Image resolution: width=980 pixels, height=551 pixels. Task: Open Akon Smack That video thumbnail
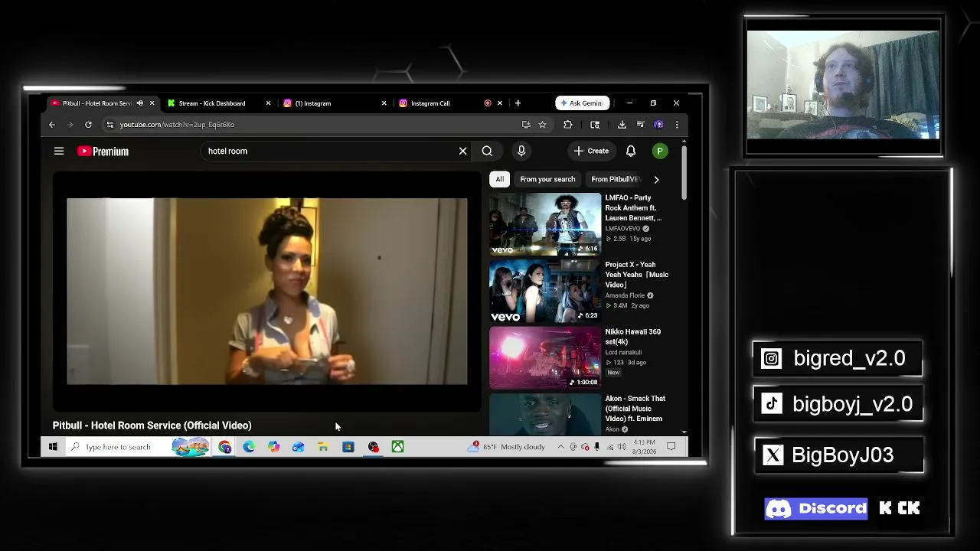click(545, 414)
